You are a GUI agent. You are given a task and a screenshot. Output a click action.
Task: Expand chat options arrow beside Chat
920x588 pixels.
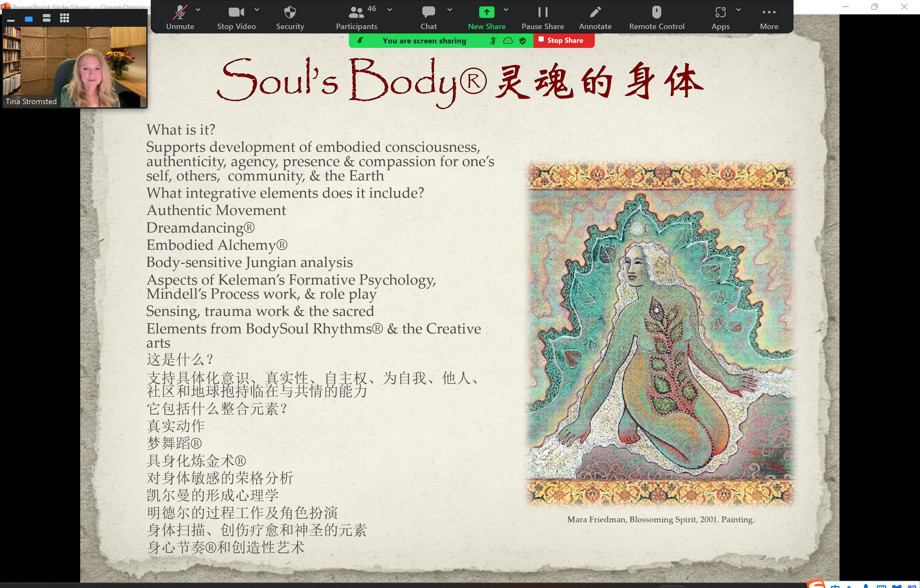(x=450, y=10)
